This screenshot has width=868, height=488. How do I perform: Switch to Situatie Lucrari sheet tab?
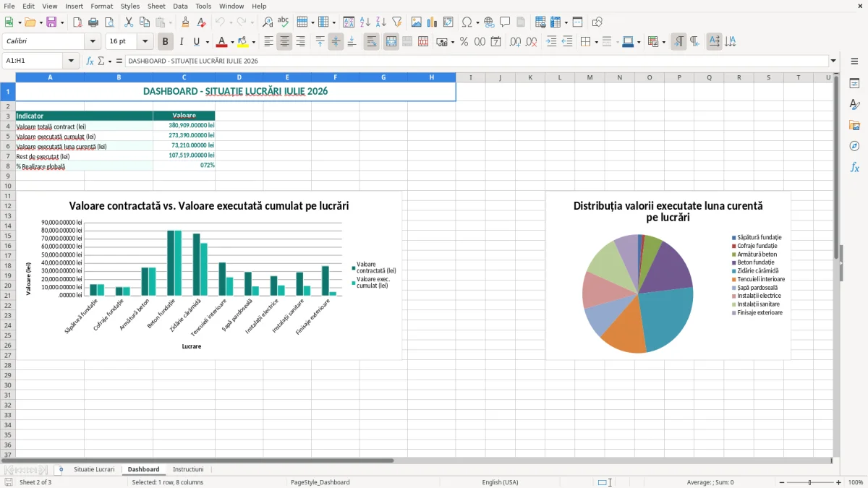pyautogui.click(x=94, y=469)
